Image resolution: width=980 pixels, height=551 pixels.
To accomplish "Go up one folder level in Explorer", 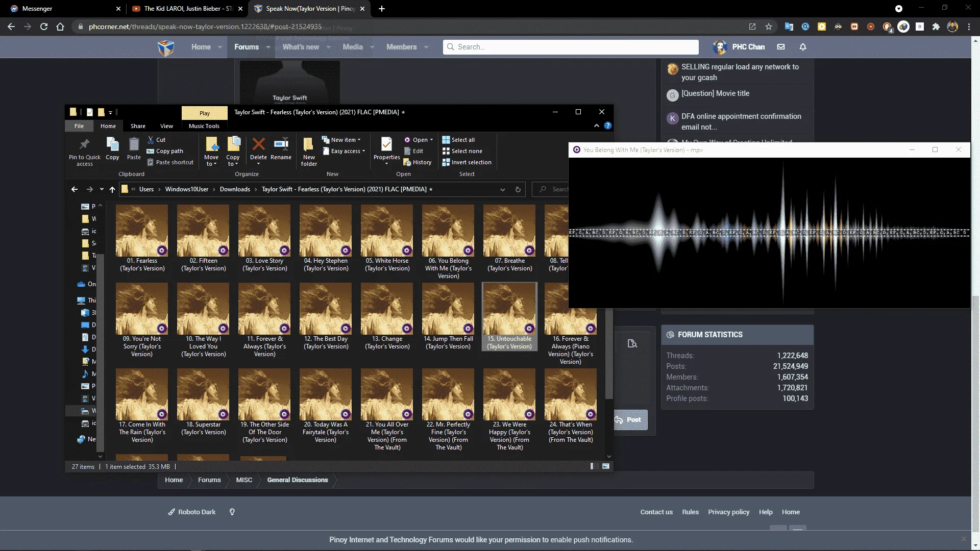I will 112,189.
